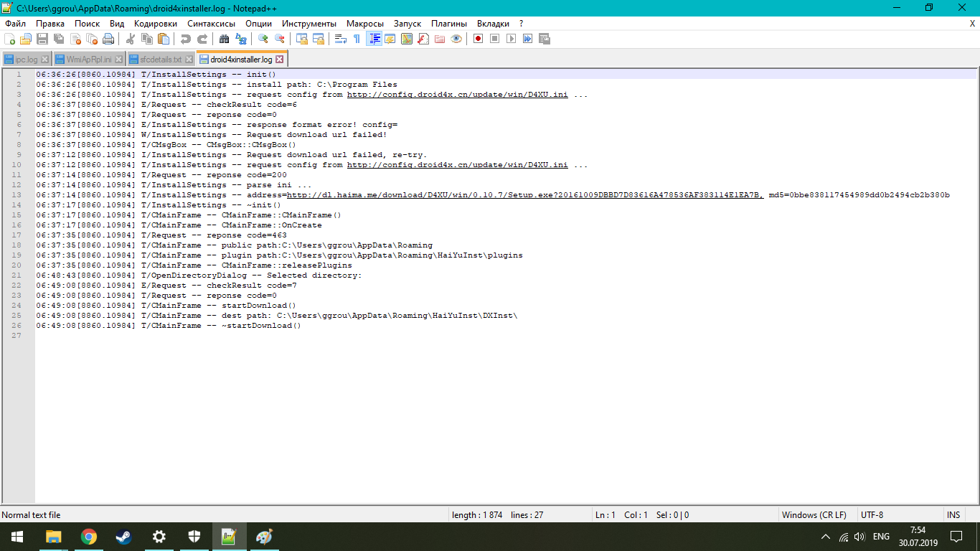Run macro multiple times icon

(527, 39)
